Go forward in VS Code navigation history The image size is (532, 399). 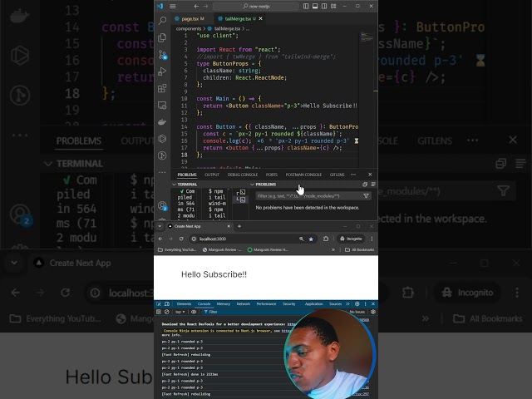pos(205,6)
